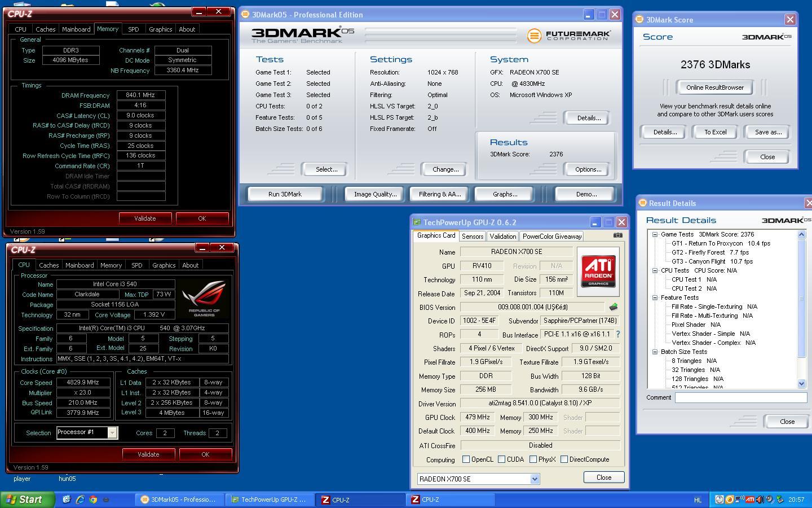
Task: Click Details in the 3DMark Score window
Action: 665,132
